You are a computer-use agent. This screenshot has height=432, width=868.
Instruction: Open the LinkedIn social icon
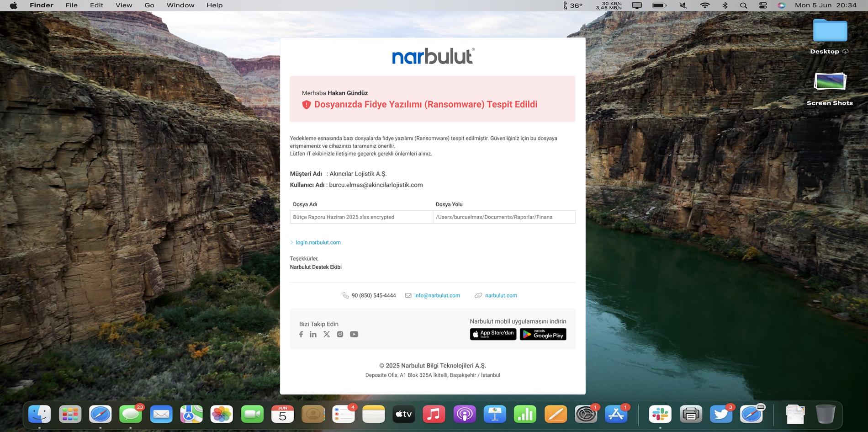[x=313, y=334]
